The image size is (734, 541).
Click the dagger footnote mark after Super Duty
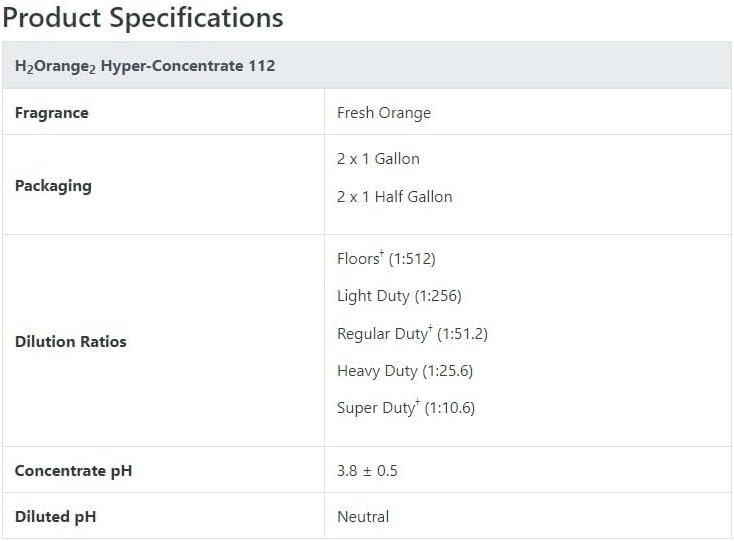[418, 402]
